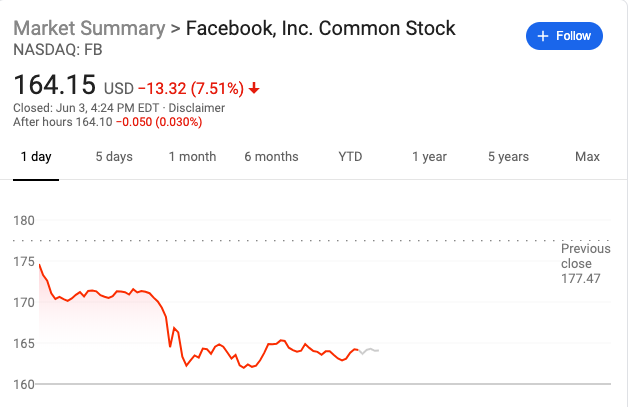Click the After hours 164.10 quote
Screen dimensions: 628x407
click(x=107, y=122)
